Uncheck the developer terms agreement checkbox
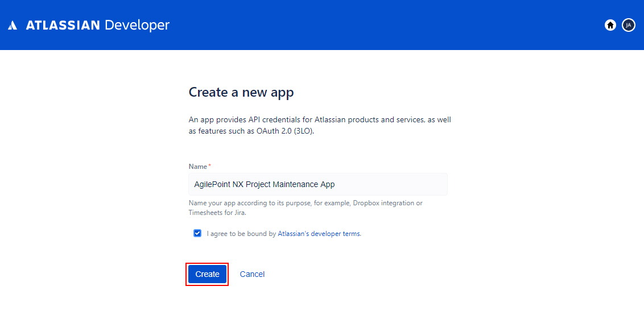The height and width of the screenshot is (315, 644). point(197,233)
